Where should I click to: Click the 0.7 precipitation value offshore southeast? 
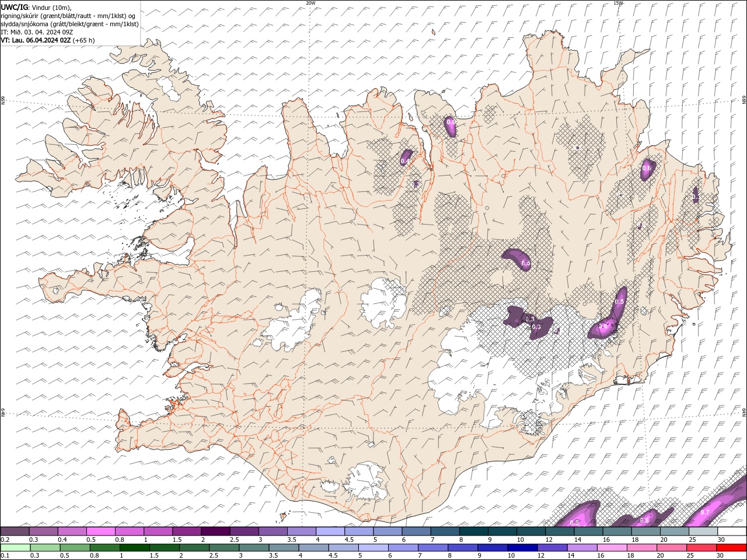(x=705, y=512)
